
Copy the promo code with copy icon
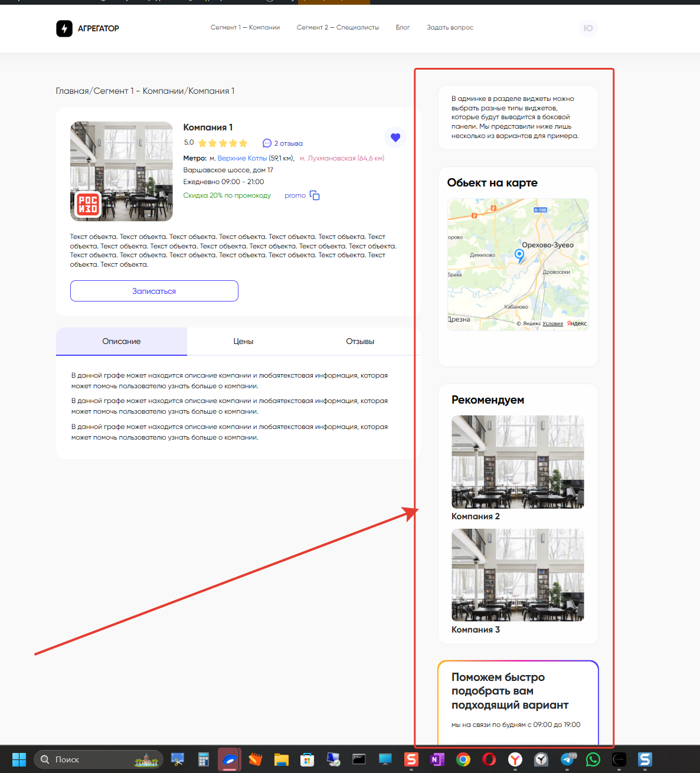(x=315, y=195)
